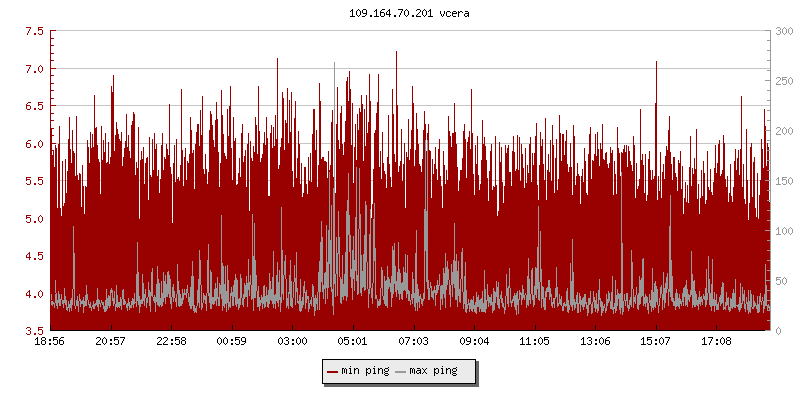Select the "min ping" legend label

point(365,371)
